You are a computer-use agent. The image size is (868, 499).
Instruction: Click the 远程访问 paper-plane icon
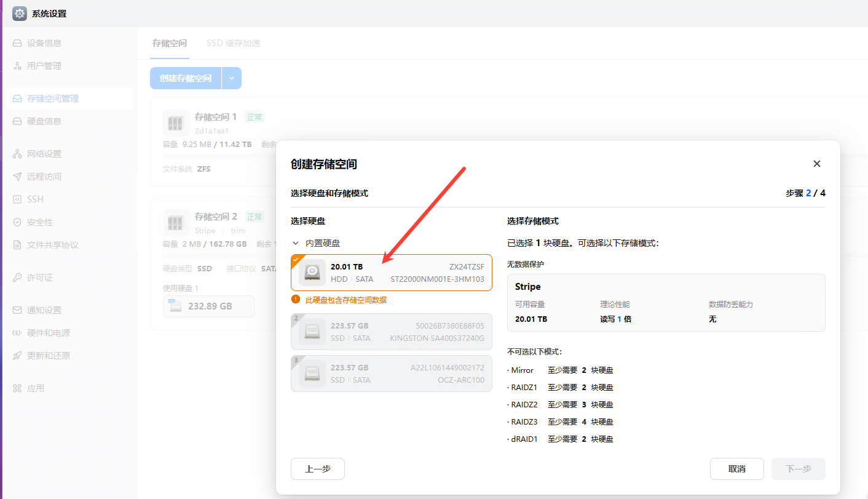[x=17, y=177]
